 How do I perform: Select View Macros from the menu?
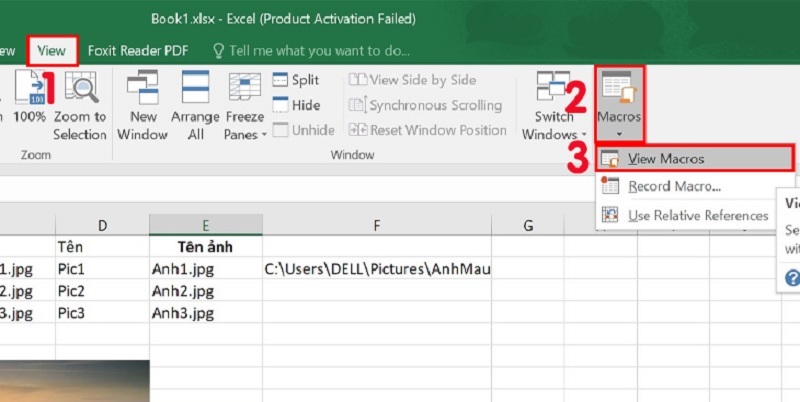click(666, 158)
